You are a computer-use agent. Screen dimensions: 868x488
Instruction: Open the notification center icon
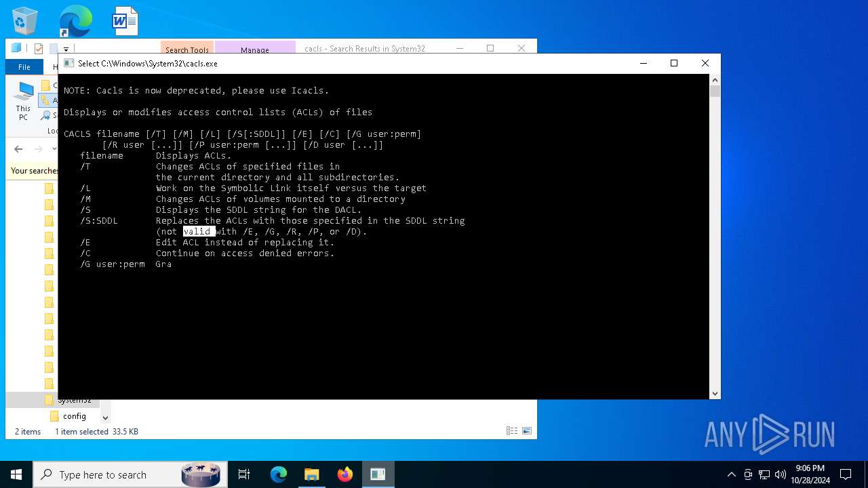coord(846,474)
